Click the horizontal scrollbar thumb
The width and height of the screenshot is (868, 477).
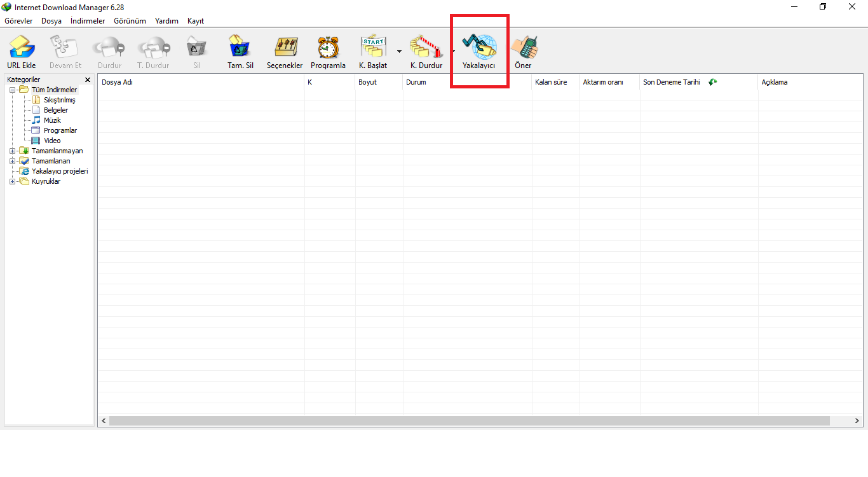click(x=470, y=421)
